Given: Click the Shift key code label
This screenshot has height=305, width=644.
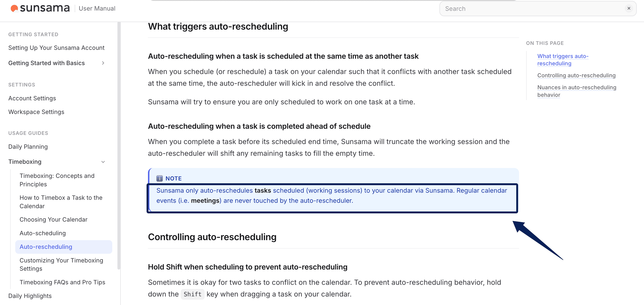Looking at the screenshot, I should coord(193,294).
